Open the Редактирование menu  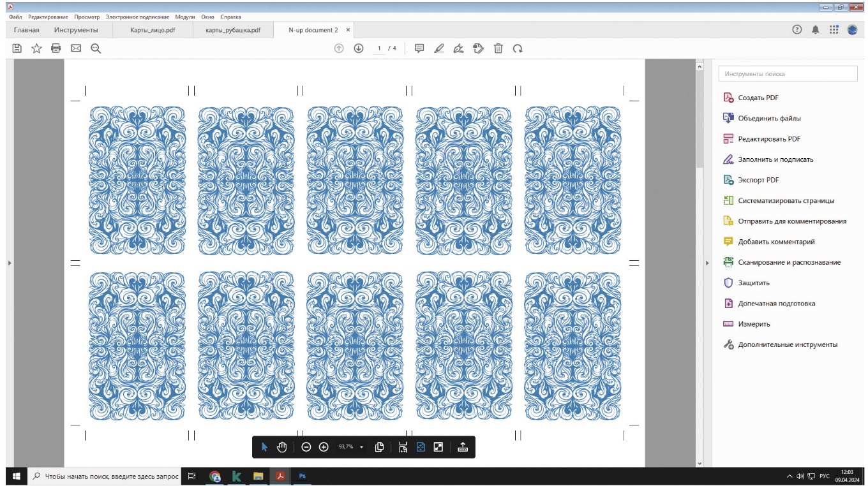click(x=49, y=17)
